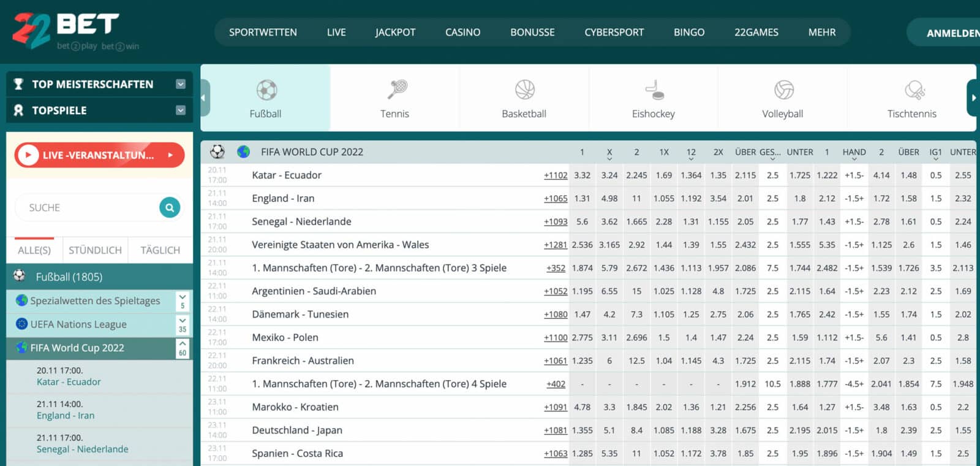Select the Eishockey icon
980x466 pixels.
coord(654,90)
